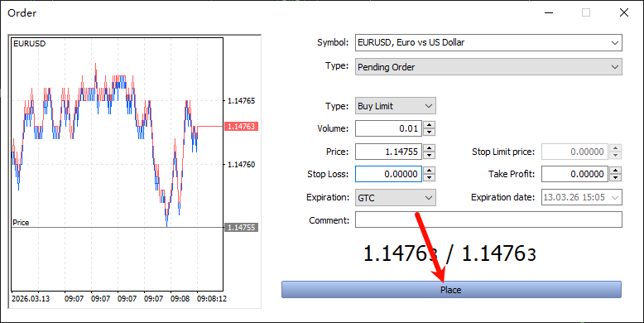
Task: Click the Price field showing 1.14755
Action: (x=389, y=152)
